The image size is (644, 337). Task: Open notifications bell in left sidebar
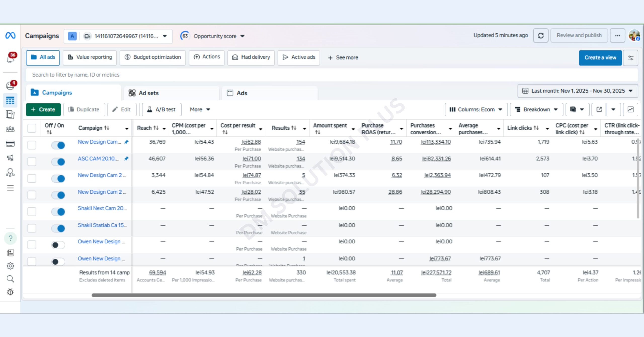(x=10, y=58)
